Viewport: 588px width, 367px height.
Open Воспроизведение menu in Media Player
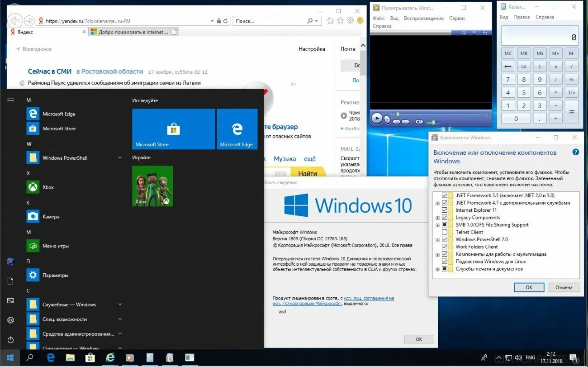[x=423, y=19]
